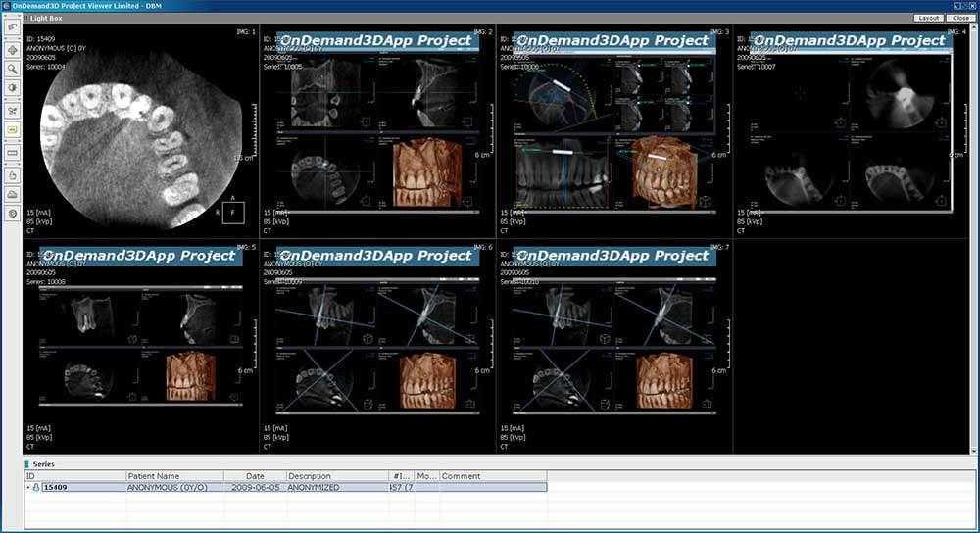Sort by the ID column header

(75, 476)
